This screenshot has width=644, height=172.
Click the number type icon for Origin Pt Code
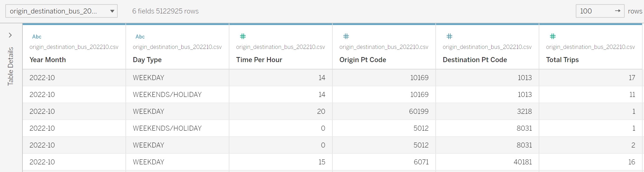click(x=346, y=36)
